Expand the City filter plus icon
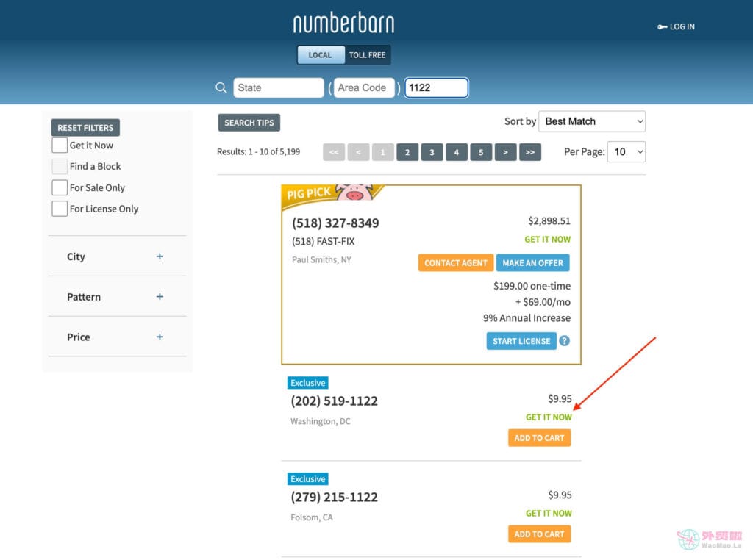The height and width of the screenshot is (560, 753). pos(160,256)
